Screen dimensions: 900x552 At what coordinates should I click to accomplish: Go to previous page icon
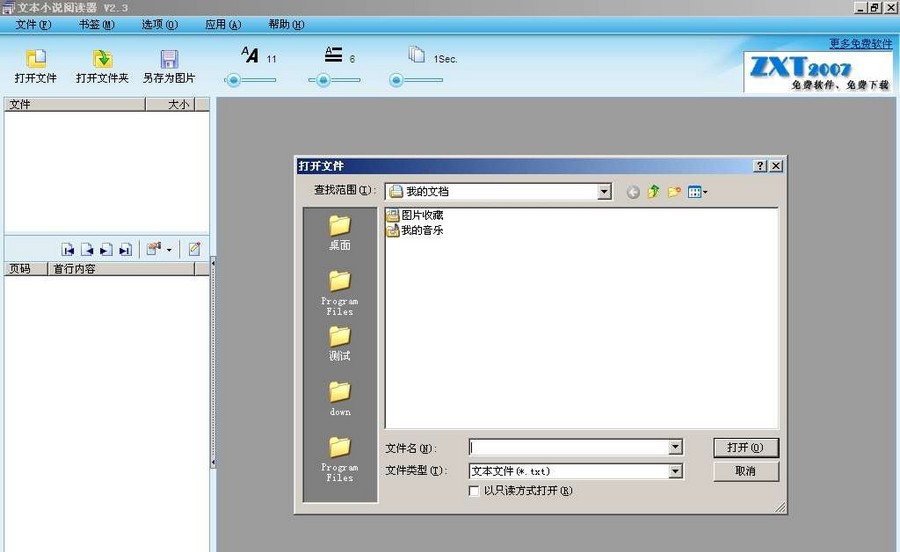(x=87, y=250)
